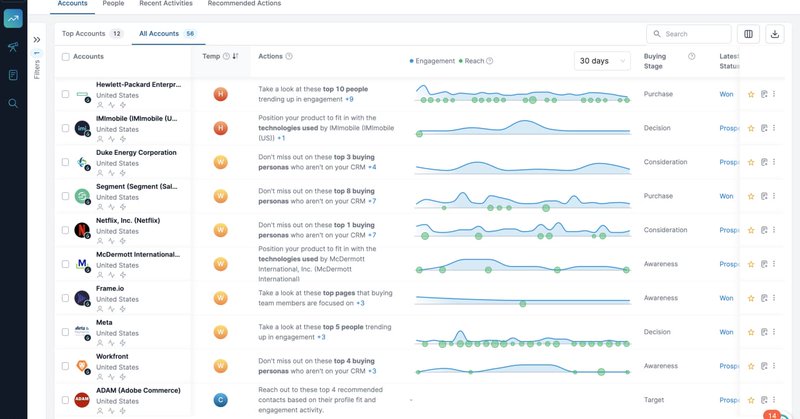
Task: Switch to Top Accounts tab
Action: point(92,34)
